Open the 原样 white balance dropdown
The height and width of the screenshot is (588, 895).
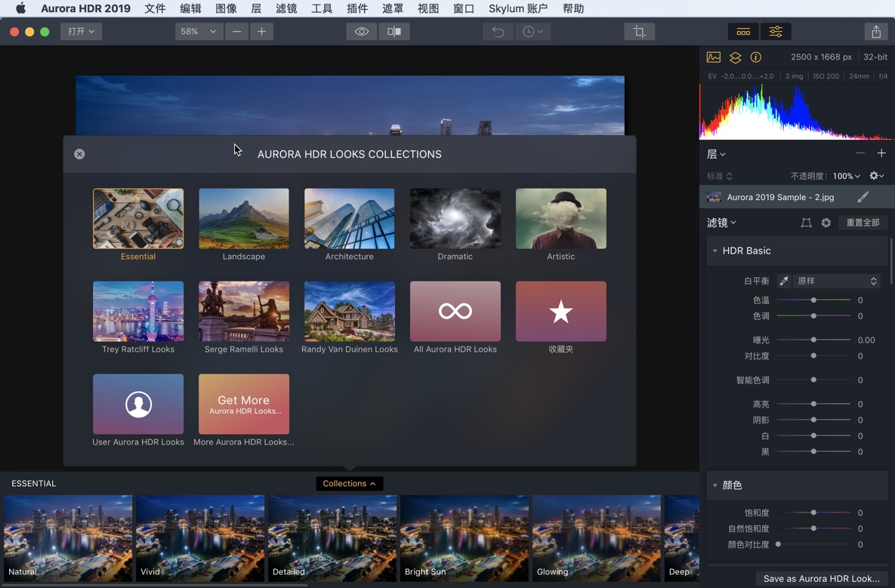tap(836, 281)
